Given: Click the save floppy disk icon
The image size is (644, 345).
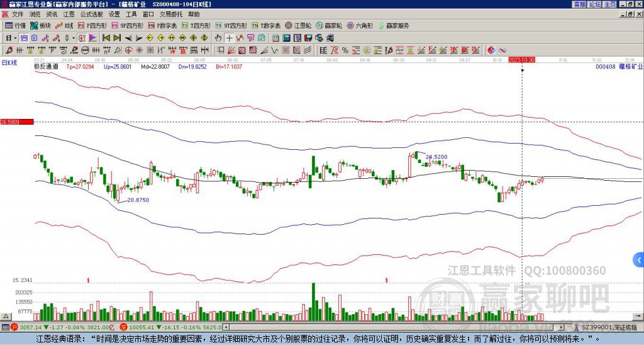Looking at the screenshot, I should click(308, 38).
